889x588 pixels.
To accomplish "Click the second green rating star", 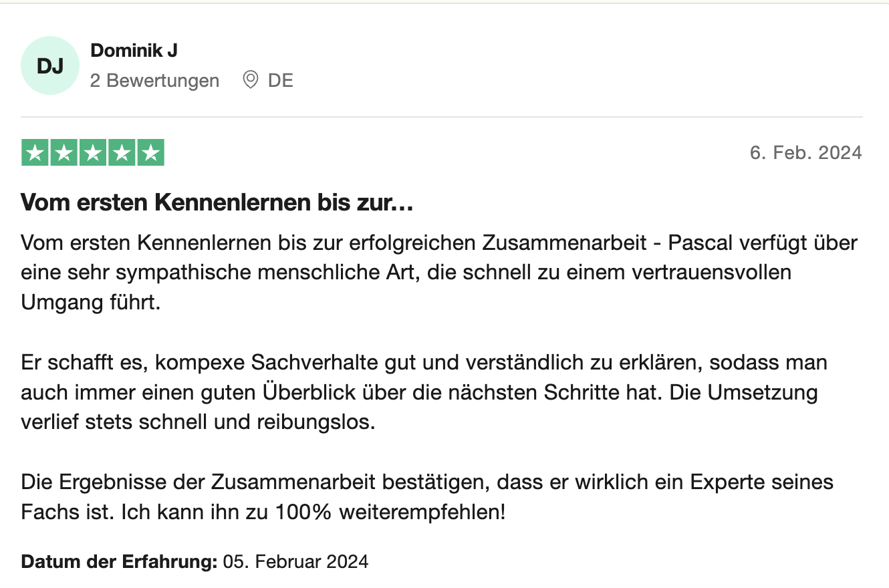I will 64,153.
